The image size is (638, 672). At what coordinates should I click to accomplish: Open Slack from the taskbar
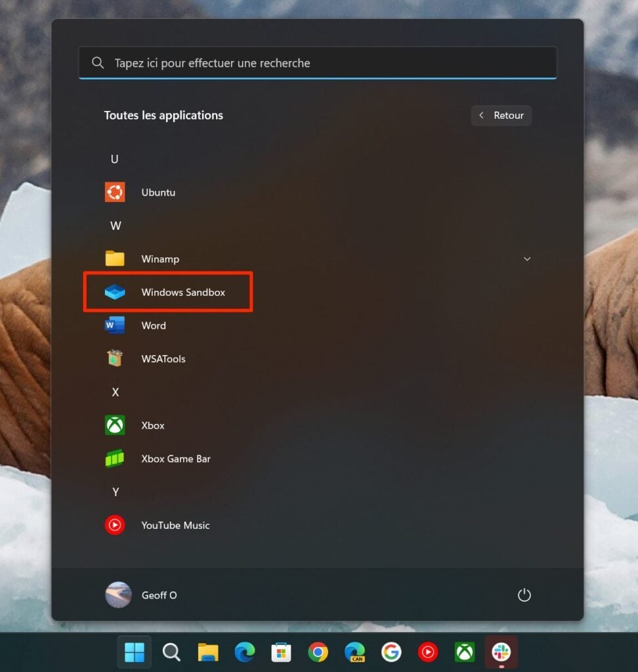coord(501,652)
